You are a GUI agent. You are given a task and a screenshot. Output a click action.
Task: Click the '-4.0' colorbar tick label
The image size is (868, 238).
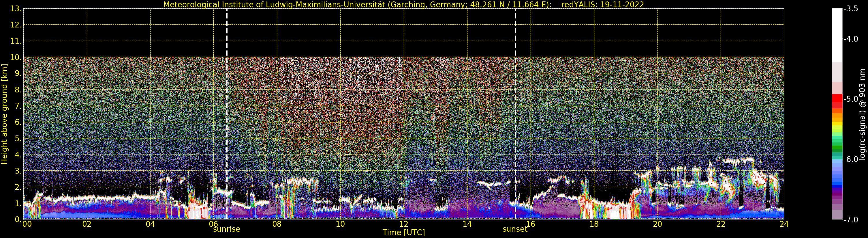(851, 39)
